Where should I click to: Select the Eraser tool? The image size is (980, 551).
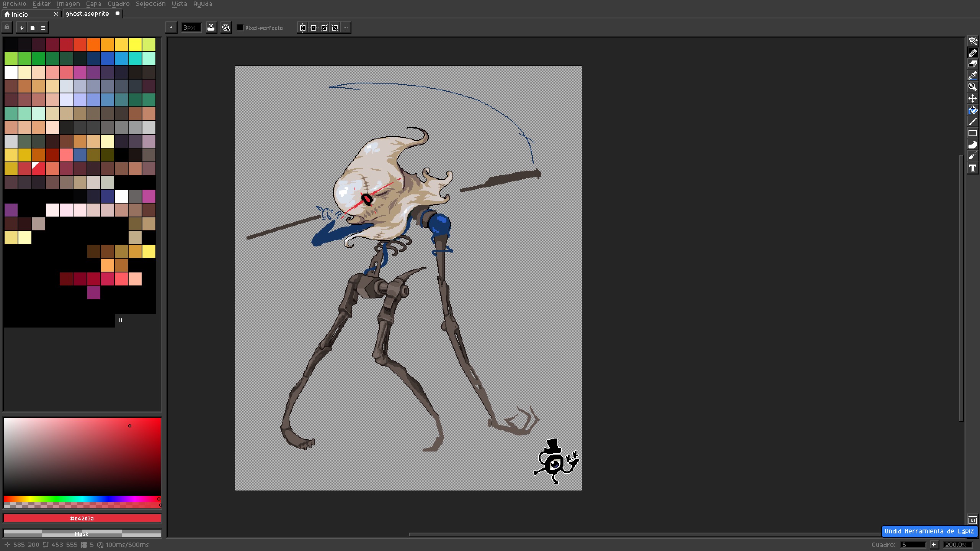tap(972, 64)
